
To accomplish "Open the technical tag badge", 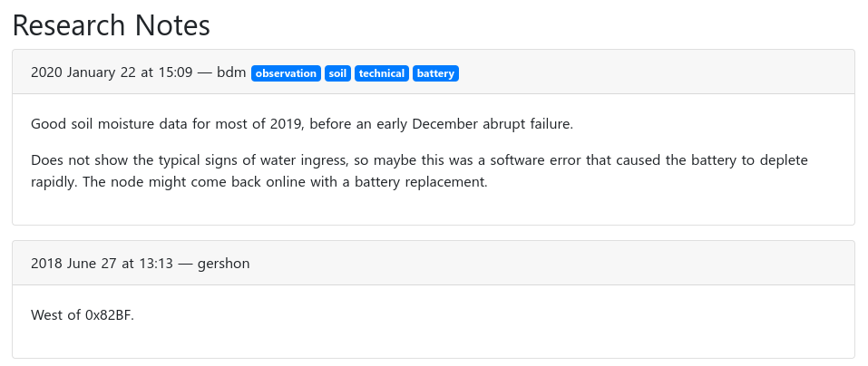I will 382,73.
